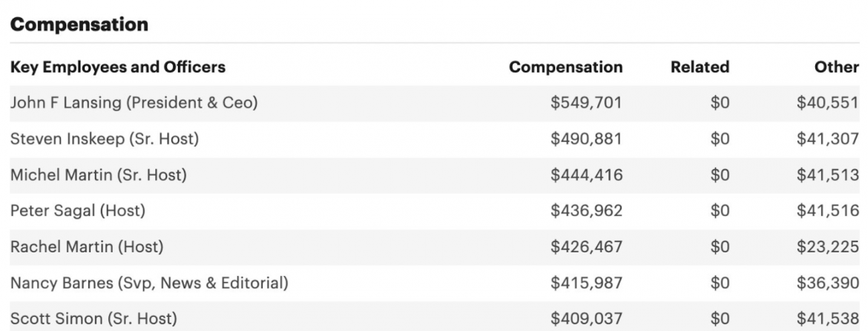Select the $36,390 other compensation value
The width and height of the screenshot is (868, 331).
point(827,283)
